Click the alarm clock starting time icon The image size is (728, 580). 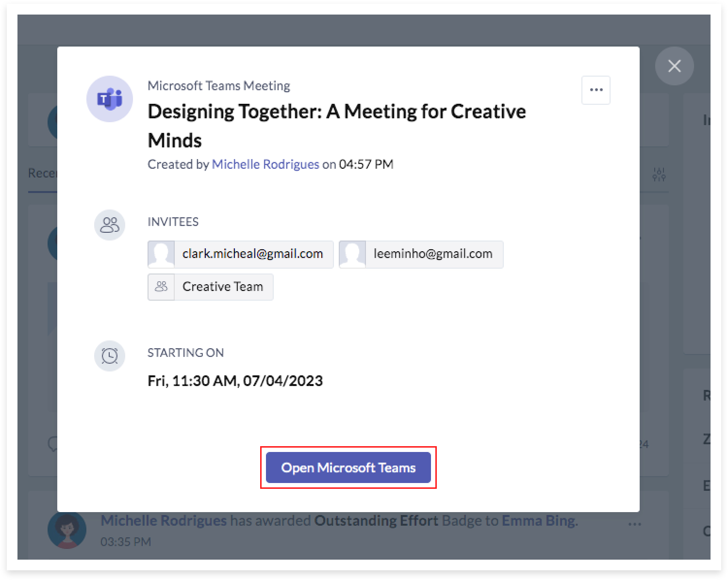(x=110, y=356)
